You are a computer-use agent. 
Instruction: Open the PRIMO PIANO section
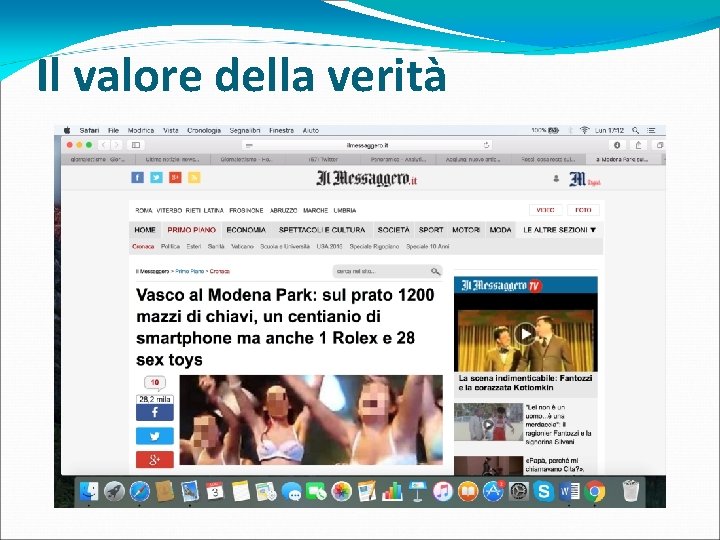tap(191, 230)
